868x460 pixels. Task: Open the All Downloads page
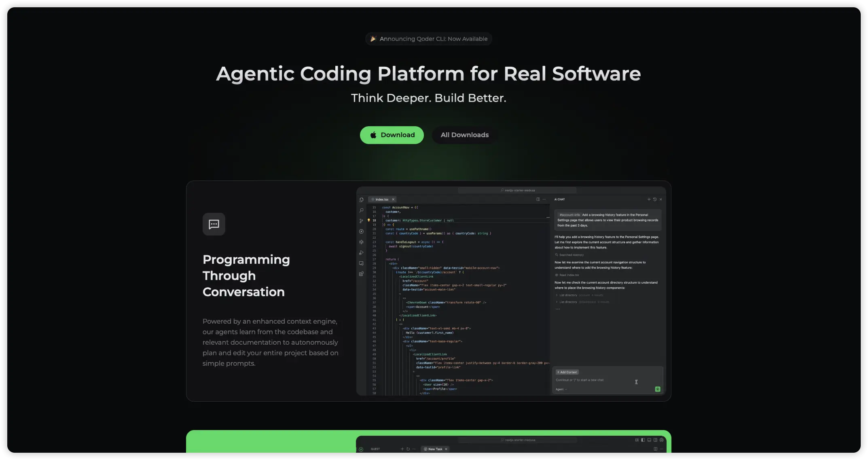464,135
